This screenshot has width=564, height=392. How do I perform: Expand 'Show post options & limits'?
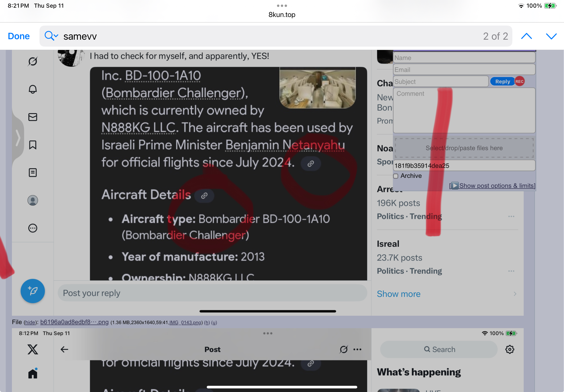point(492,186)
